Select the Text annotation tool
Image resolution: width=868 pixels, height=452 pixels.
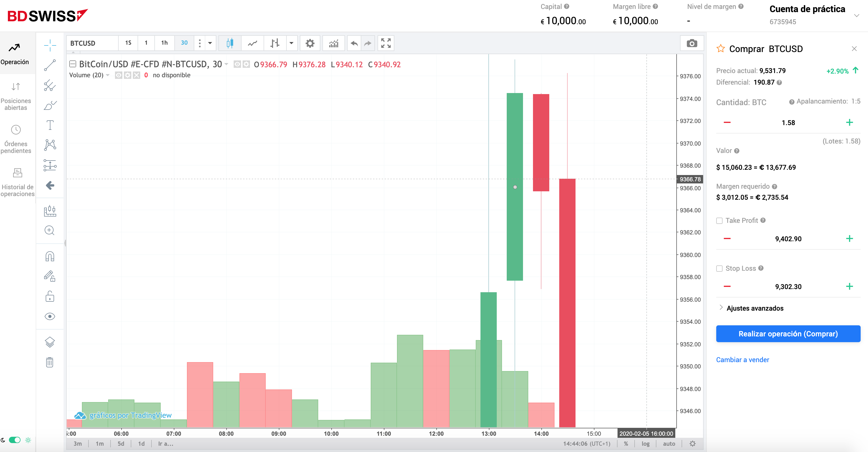tap(50, 125)
